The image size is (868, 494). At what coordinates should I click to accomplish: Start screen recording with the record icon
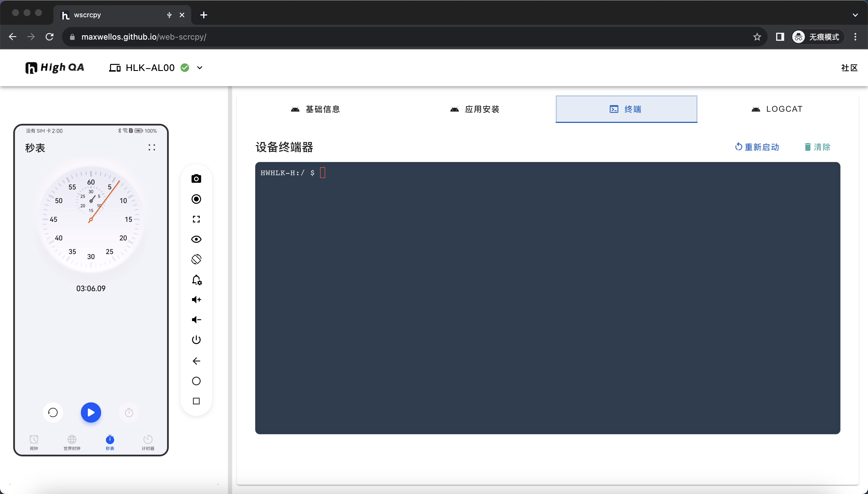point(197,199)
